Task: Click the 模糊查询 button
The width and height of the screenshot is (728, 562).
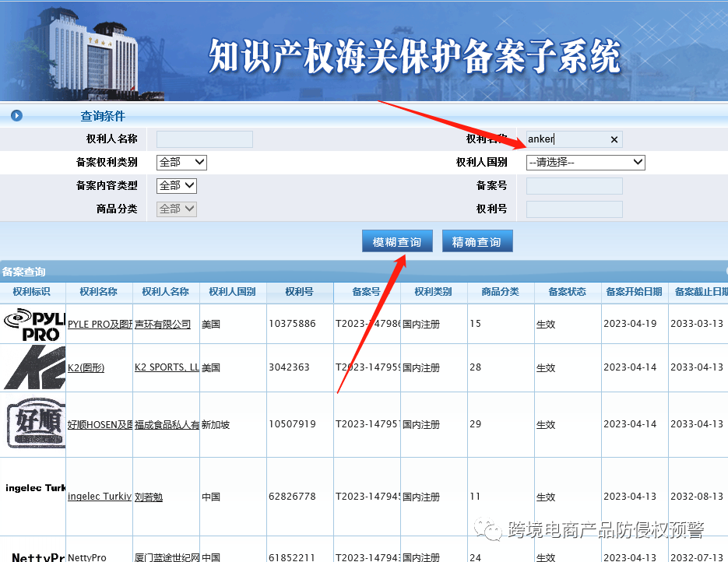Action: [x=397, y=241]
